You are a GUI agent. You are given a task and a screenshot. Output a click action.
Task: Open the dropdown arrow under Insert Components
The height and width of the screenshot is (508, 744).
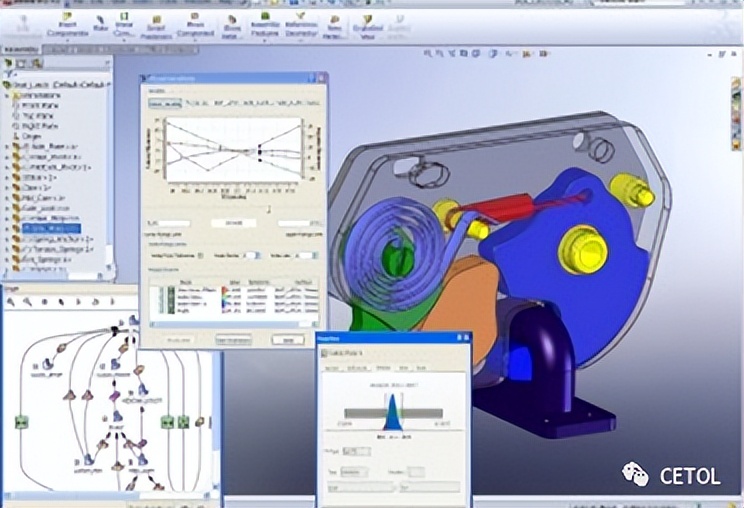click(67, 41)
